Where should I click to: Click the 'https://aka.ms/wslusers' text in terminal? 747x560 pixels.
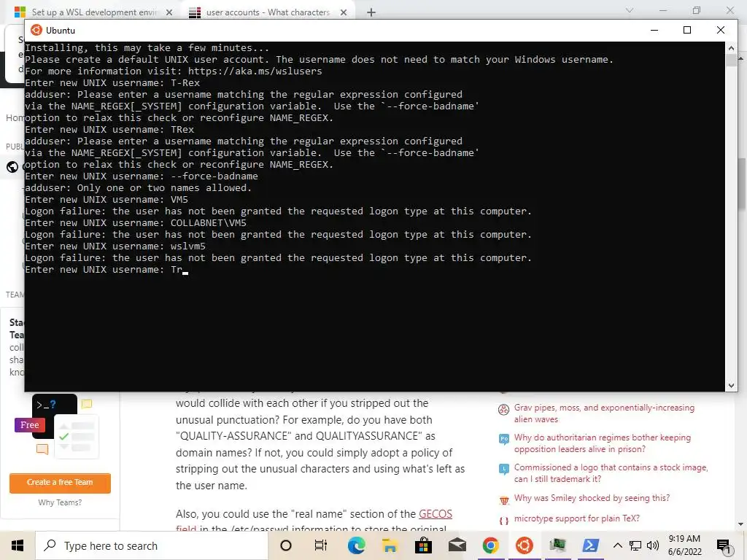[255, 71]
